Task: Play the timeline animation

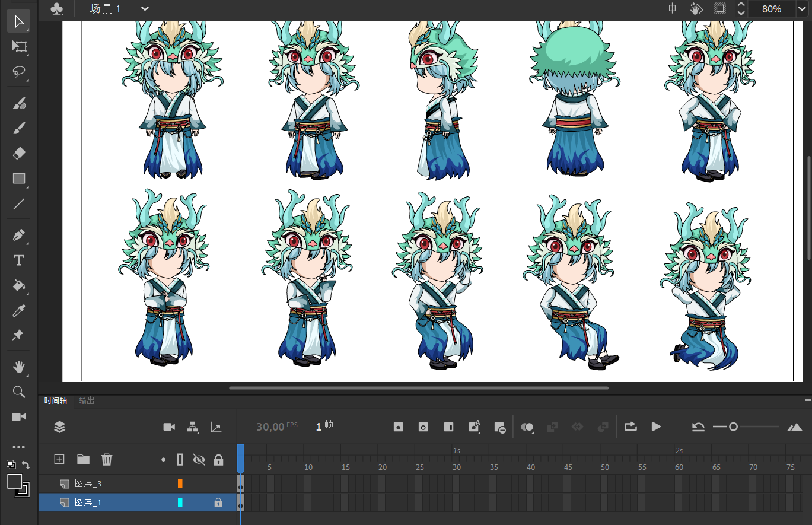Action: click(x=656, y=427)
